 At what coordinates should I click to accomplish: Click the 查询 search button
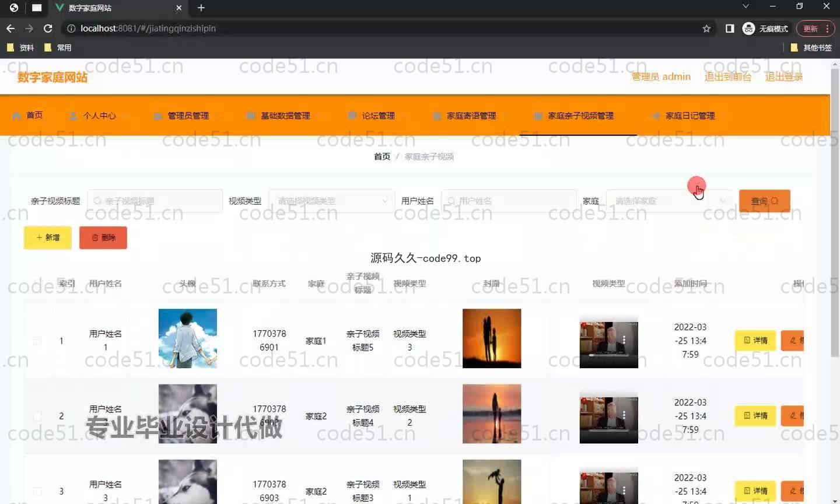point(765,201)
